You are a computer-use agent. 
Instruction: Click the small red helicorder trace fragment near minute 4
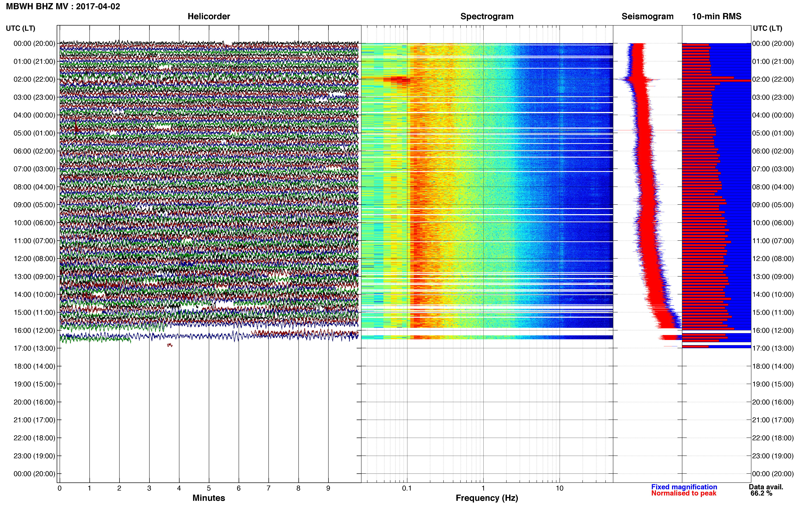(170, 345)
